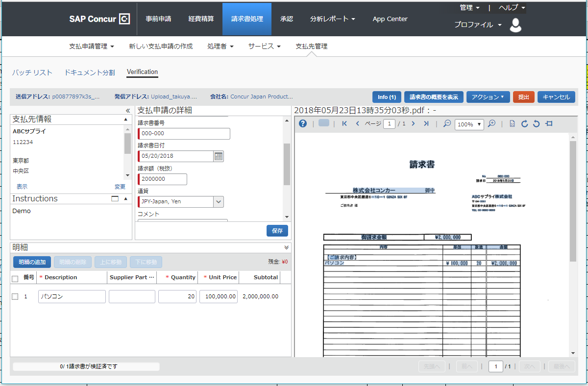Rotate the invoice counterclockwise
The height and width of the screenshot is (386, 588).
coord(537,124)
